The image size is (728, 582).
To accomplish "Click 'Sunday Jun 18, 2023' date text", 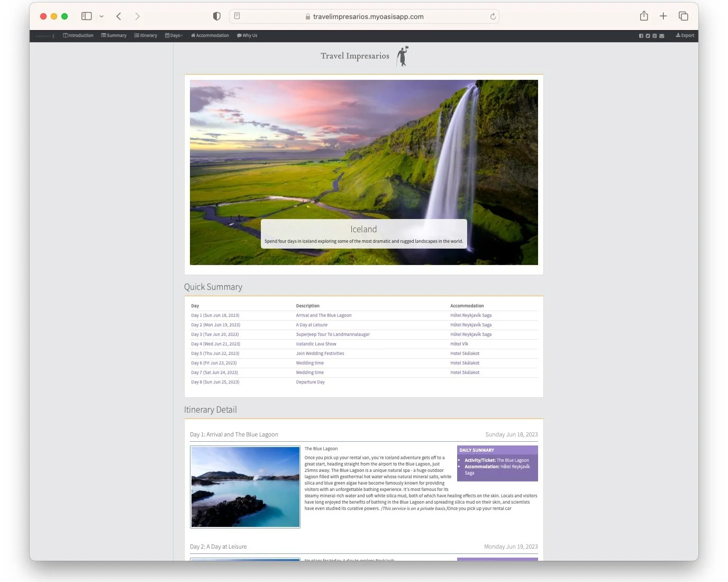I will 512,434.
